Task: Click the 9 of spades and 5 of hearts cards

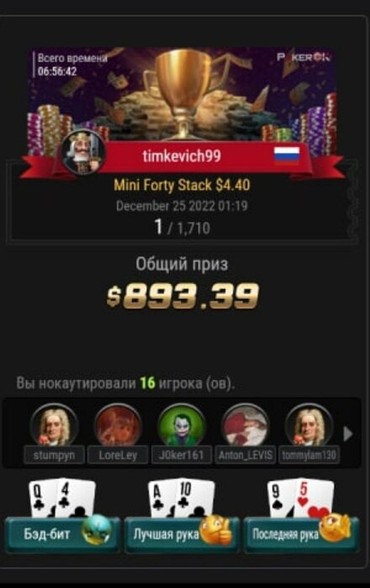Action: 301,498
